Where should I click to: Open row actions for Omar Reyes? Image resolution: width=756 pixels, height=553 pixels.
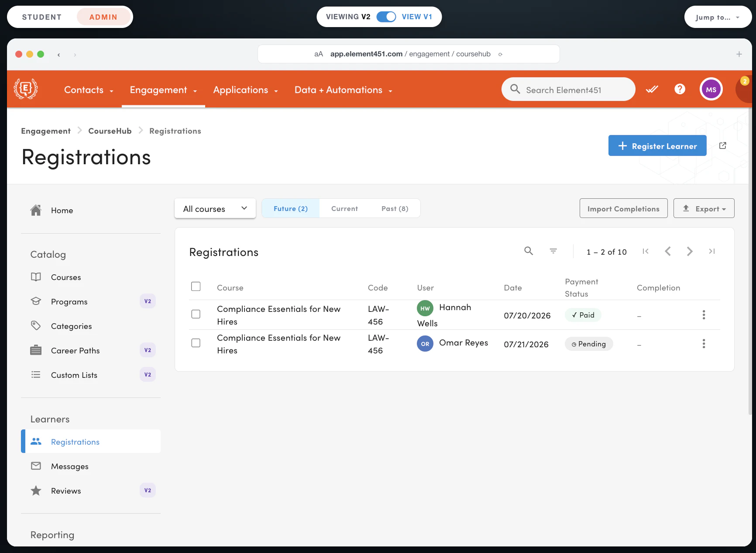704,344
